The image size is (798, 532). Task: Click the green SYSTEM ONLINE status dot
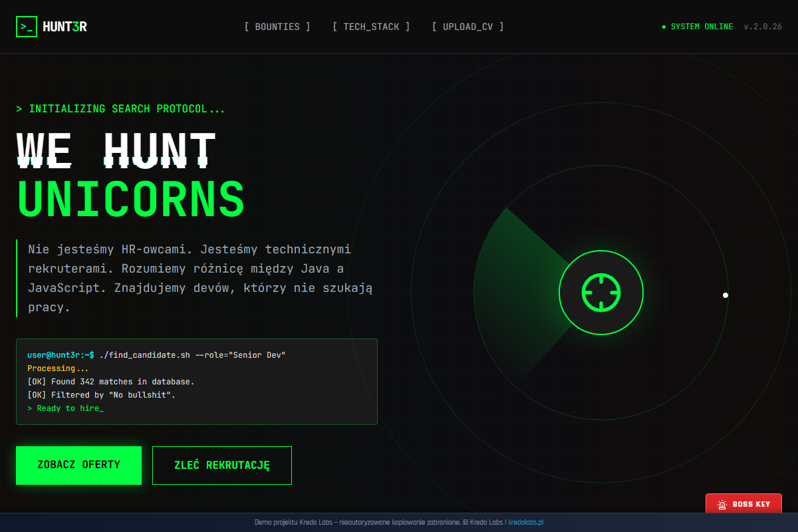[664, 27]
